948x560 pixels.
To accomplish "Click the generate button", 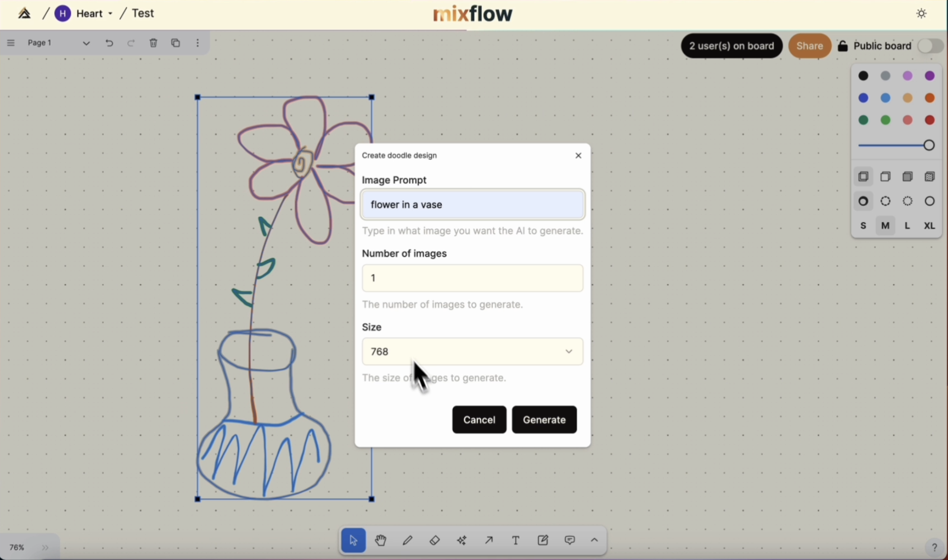I will point(544,420).
